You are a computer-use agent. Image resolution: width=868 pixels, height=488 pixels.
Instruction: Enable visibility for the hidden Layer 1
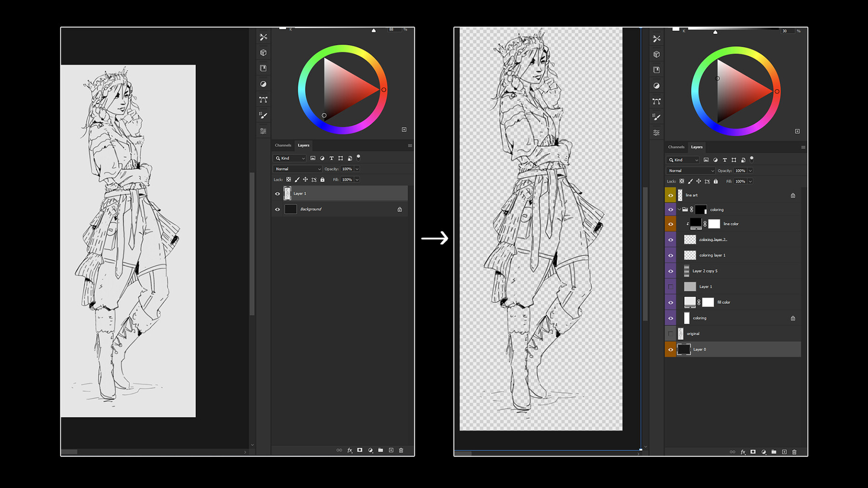671,286
